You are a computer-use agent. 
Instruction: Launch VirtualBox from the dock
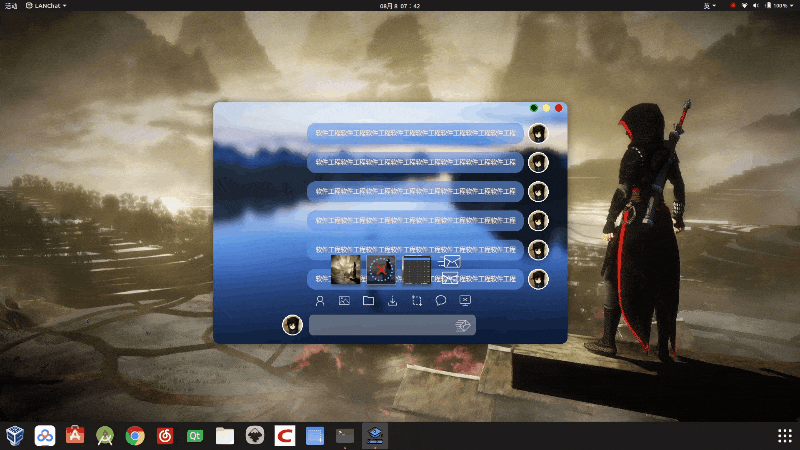(15, 436)
